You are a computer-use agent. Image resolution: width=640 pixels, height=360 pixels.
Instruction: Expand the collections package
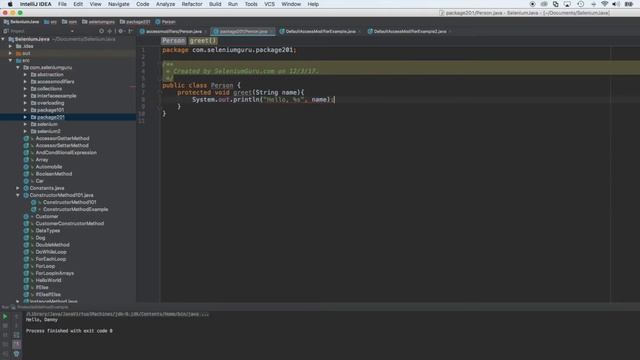(25, 89)
